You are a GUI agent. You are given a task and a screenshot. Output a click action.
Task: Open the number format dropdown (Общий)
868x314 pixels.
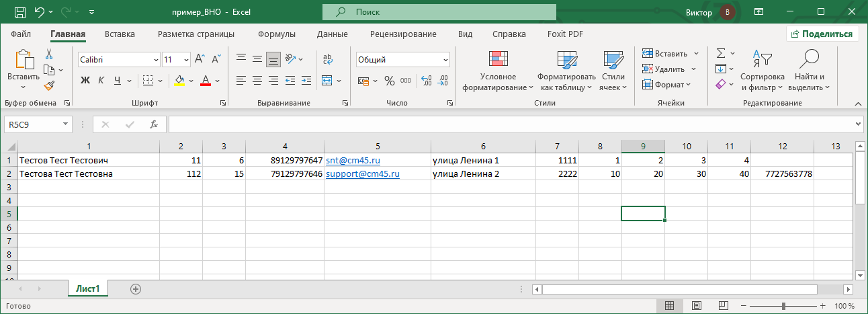(445, 60)
